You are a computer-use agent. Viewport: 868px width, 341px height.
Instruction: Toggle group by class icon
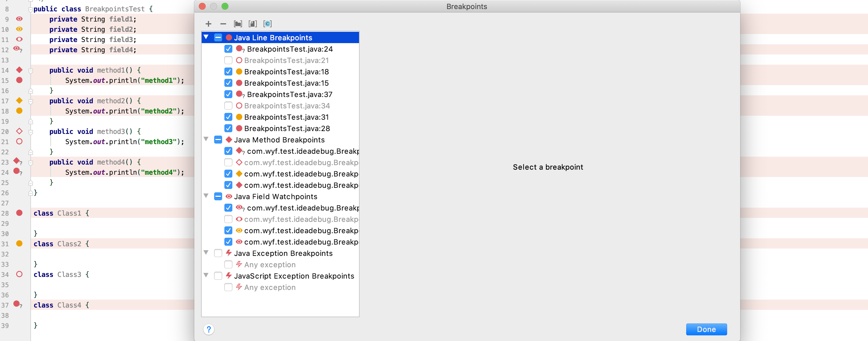coord(268,24)
